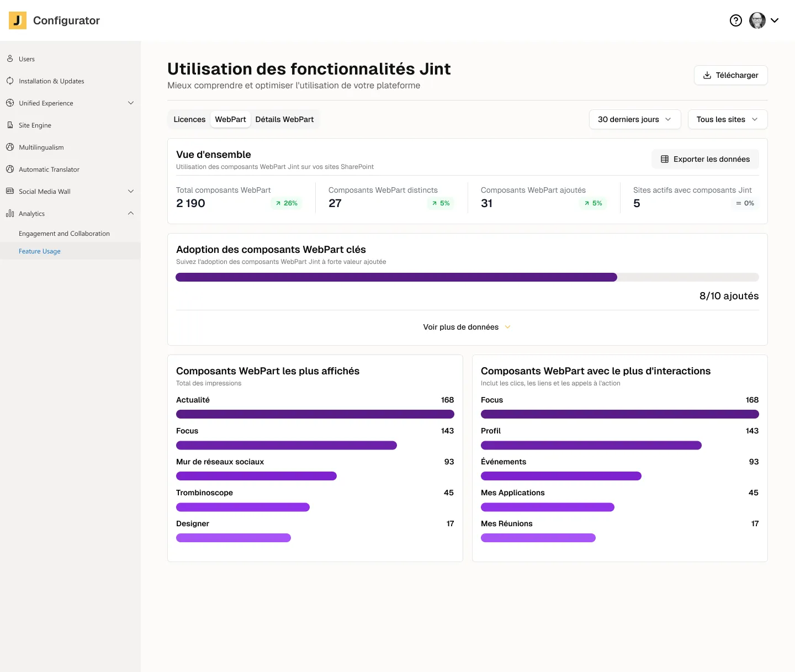Expand the yellow Voir plus chevron
This screenshot has height=672, width=795.
[x=508, y=327]
